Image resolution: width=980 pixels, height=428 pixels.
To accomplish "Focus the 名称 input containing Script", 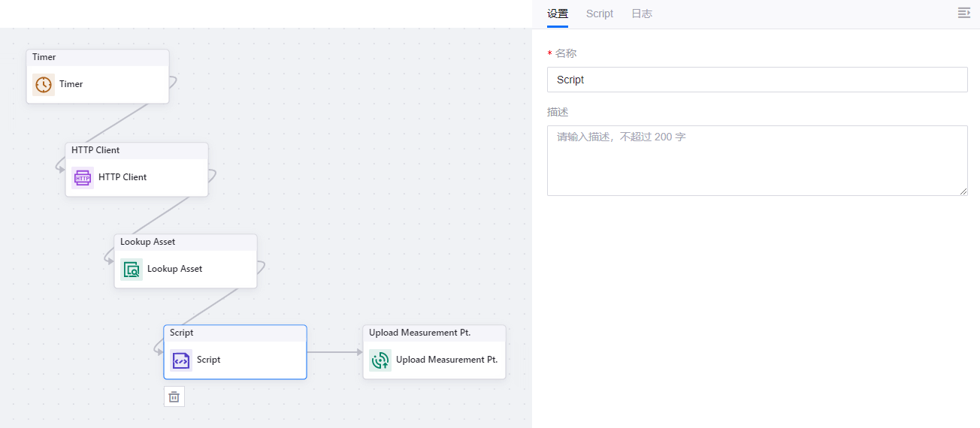I will 757,80.
